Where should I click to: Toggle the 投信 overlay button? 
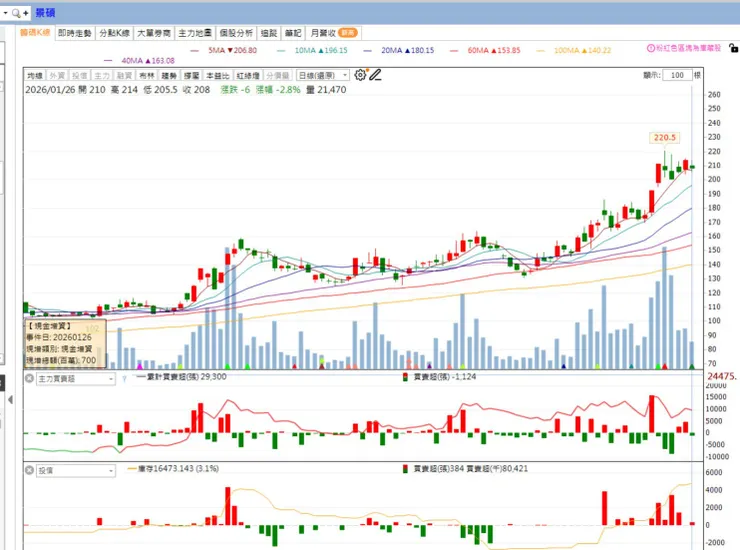(x=79, y=76)
